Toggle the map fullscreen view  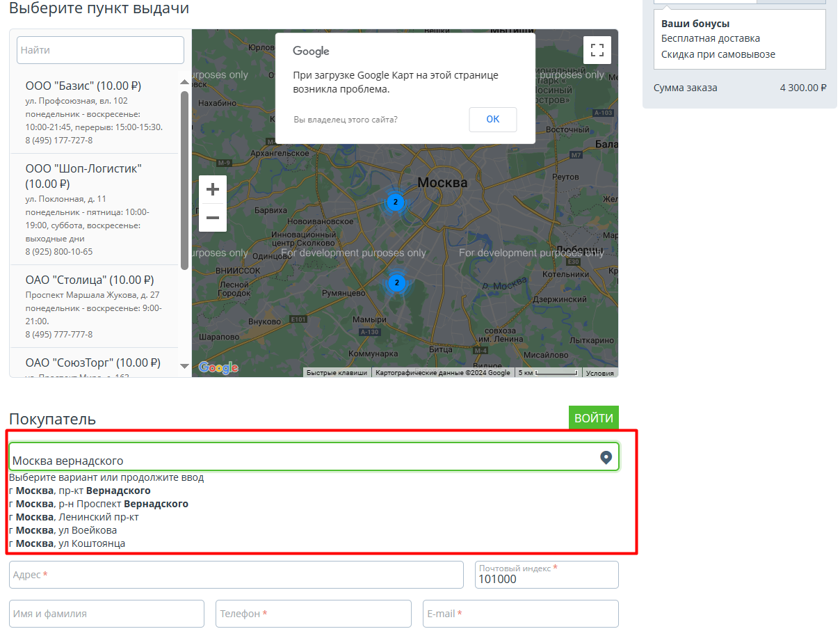tap(597, 50)
